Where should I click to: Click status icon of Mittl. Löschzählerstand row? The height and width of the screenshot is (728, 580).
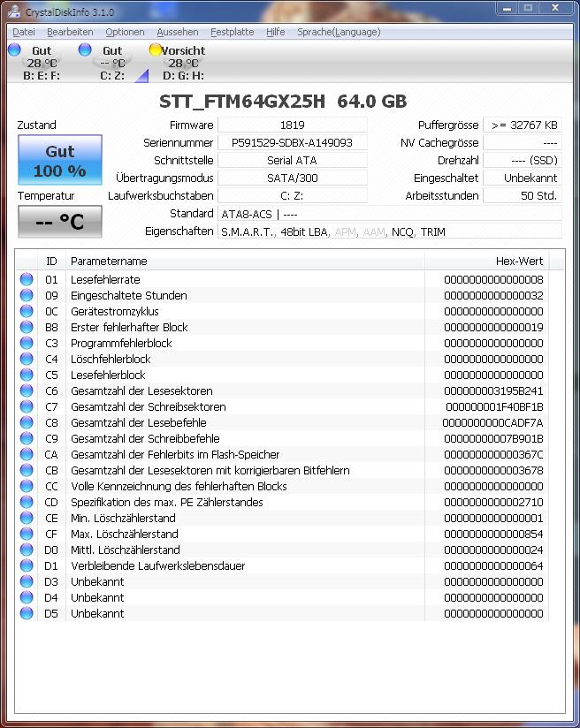click(x=27, y=550)
